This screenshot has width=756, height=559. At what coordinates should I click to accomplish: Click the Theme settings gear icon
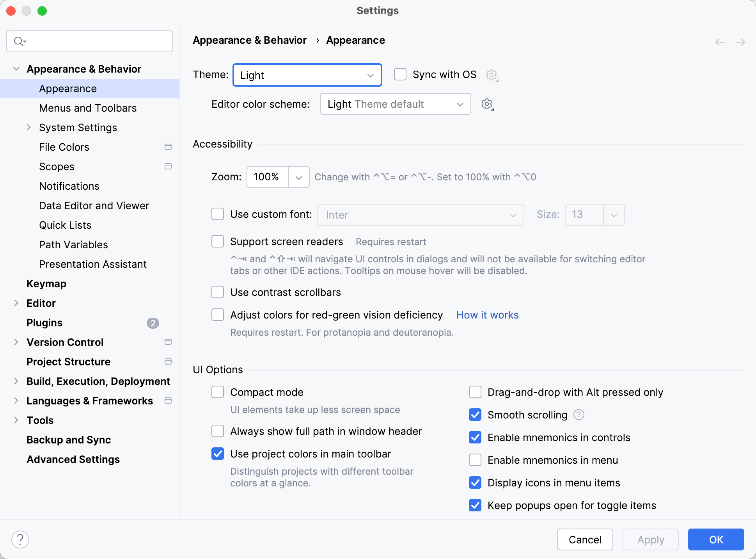492,75
